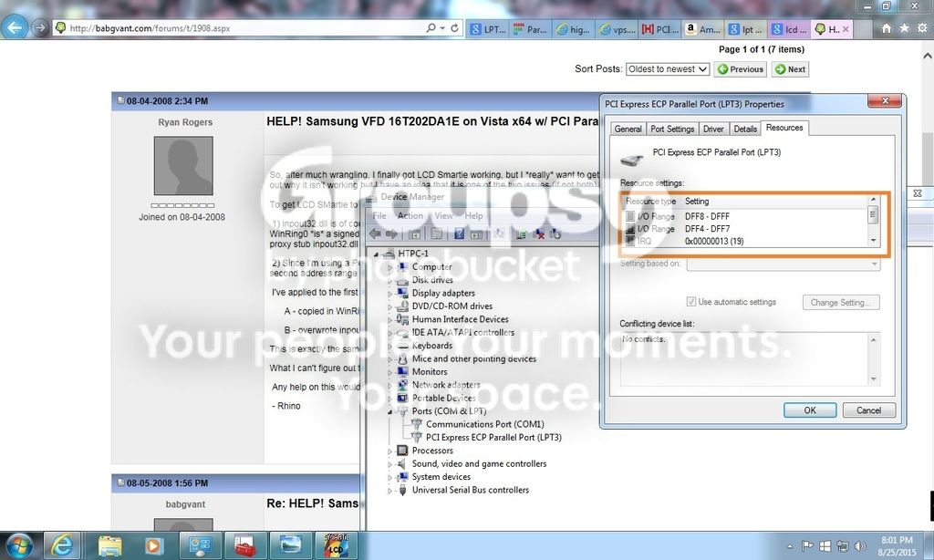934x560 pixels.
Task: Expand the Processors node
Action: coord(390,451)
